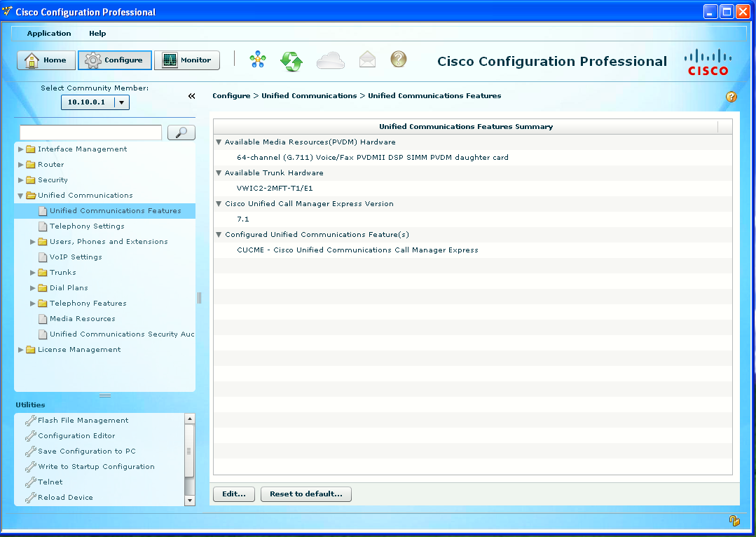Click Save Configuration to PC utility
This screenshot has height=537, width=756.
pos(87,451)
